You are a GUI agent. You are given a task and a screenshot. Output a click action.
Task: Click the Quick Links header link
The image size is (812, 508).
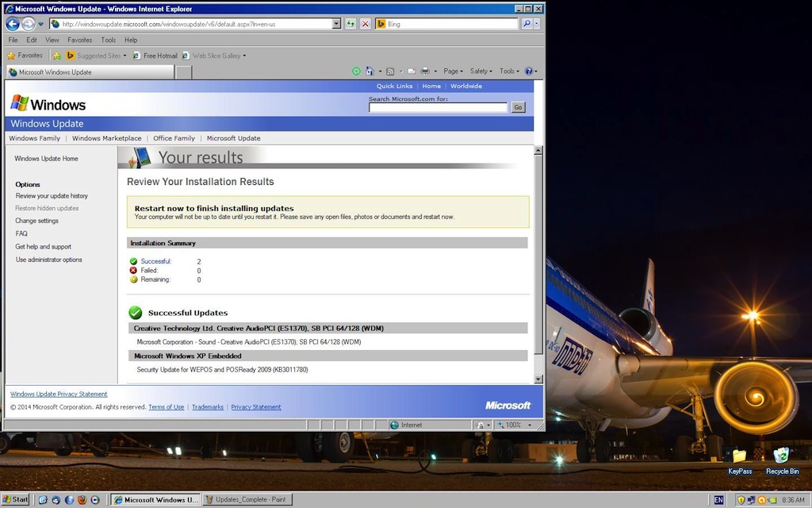tap(394, 86)
